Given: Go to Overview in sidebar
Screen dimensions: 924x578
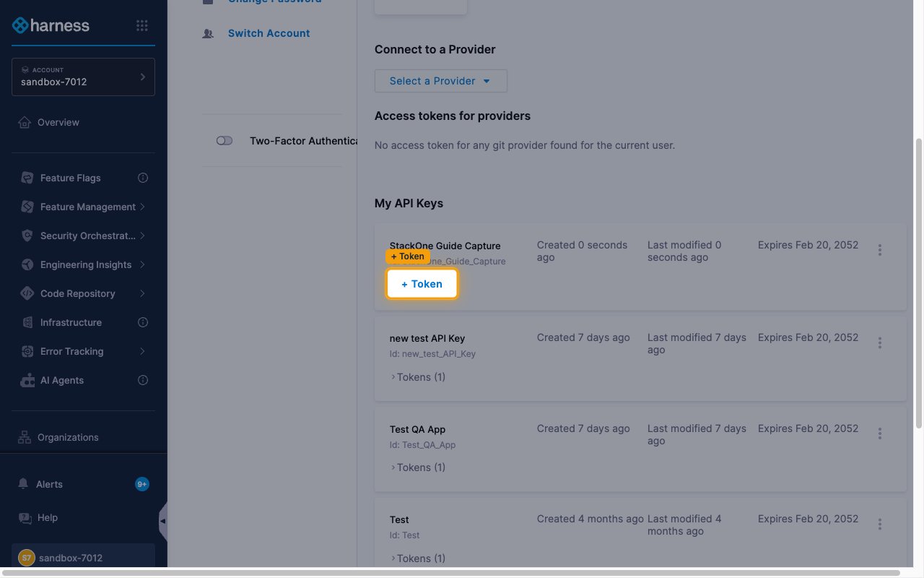Looking at the screenshot, I should pyautogui.click(x=58, y=122).
